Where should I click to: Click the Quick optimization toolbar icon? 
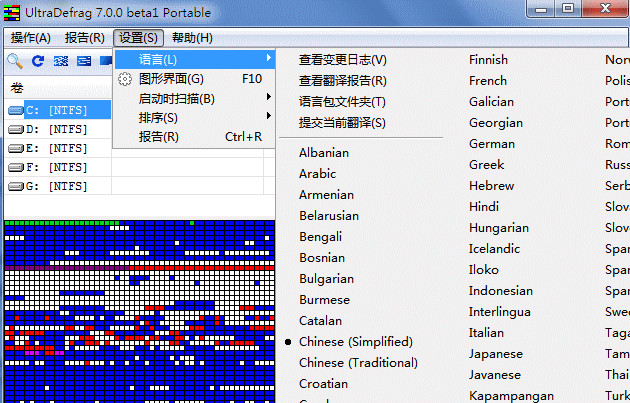click(x=84, y=61)
